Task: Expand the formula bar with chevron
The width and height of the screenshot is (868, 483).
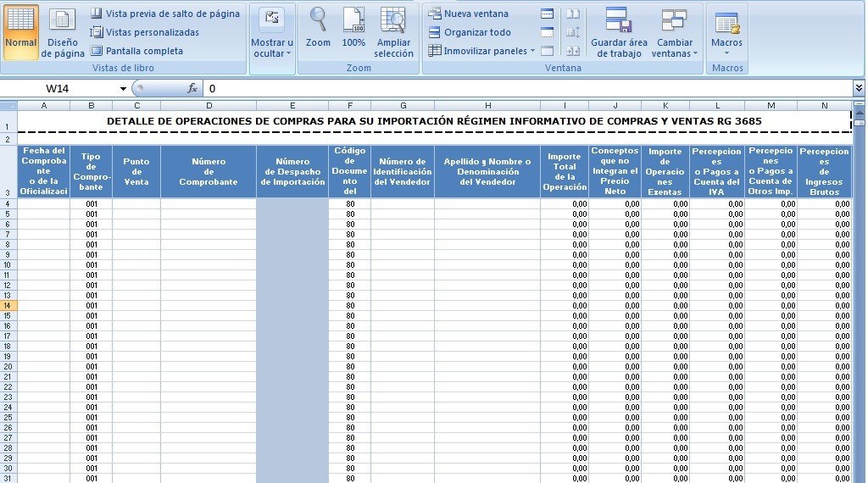Action: (x=859, y=88)
